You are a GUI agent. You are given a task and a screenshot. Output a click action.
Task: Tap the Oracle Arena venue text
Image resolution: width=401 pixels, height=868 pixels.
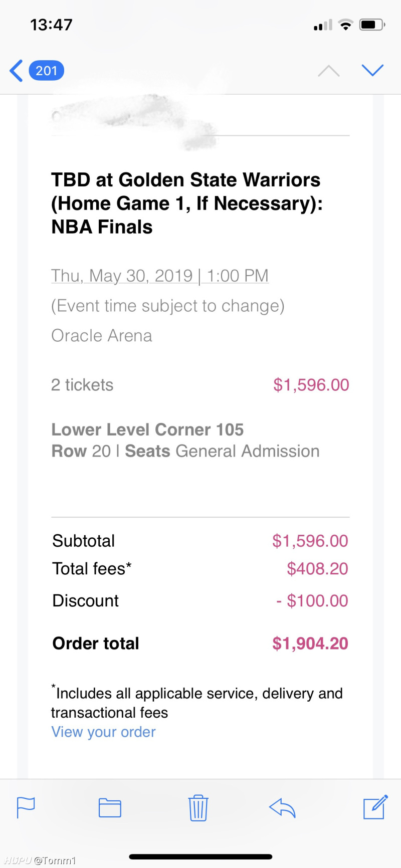tap(102, 336)
